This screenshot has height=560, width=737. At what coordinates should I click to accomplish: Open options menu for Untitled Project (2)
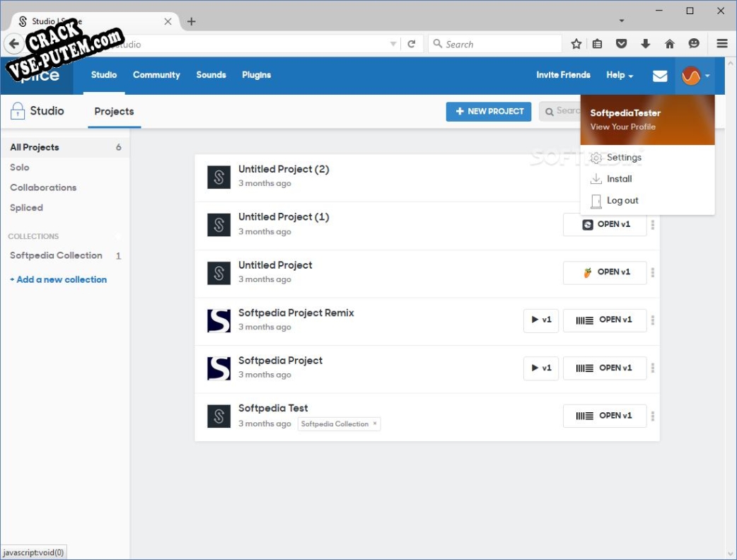point(652,177)
